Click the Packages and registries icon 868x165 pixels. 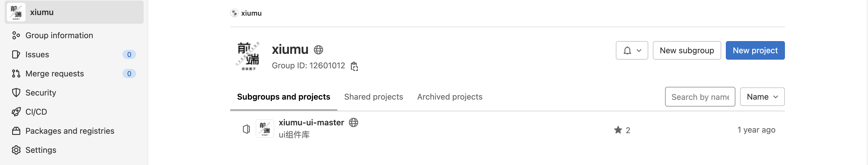16,131
